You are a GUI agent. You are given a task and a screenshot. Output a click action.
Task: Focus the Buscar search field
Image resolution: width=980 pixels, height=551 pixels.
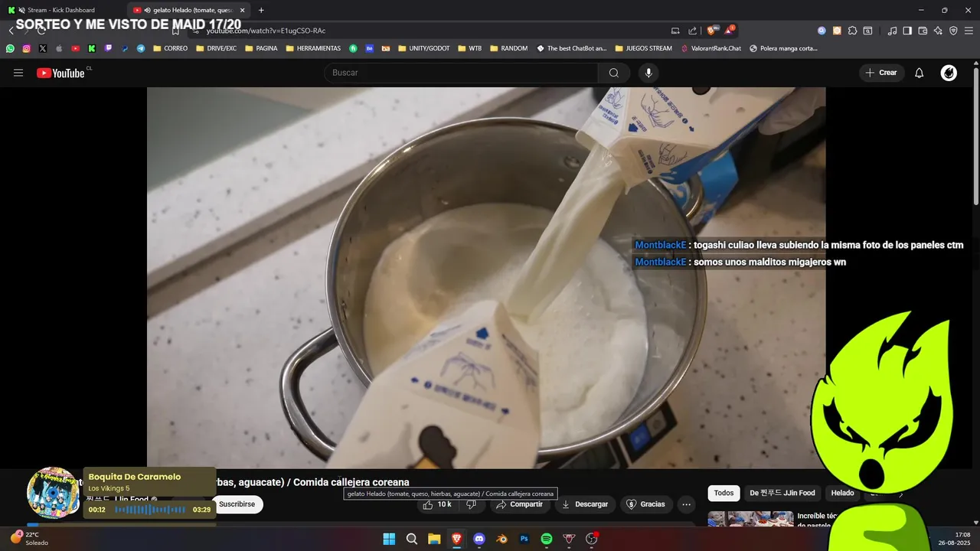click(x=461, y=73)
